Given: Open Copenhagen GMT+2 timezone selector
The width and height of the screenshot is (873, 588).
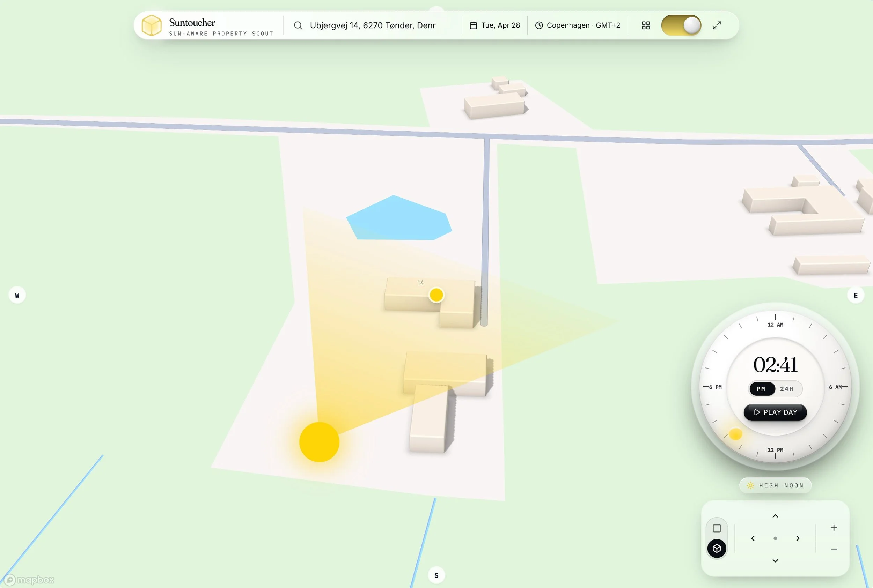Looking at the screenshot, I should pyautogui.click(x=578, y=25).
